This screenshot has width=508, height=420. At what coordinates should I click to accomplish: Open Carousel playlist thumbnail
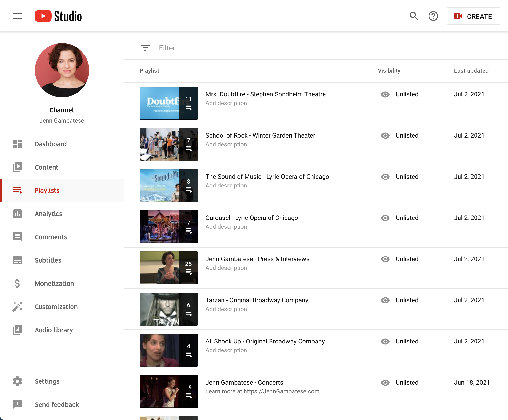(x=169, y=227)
